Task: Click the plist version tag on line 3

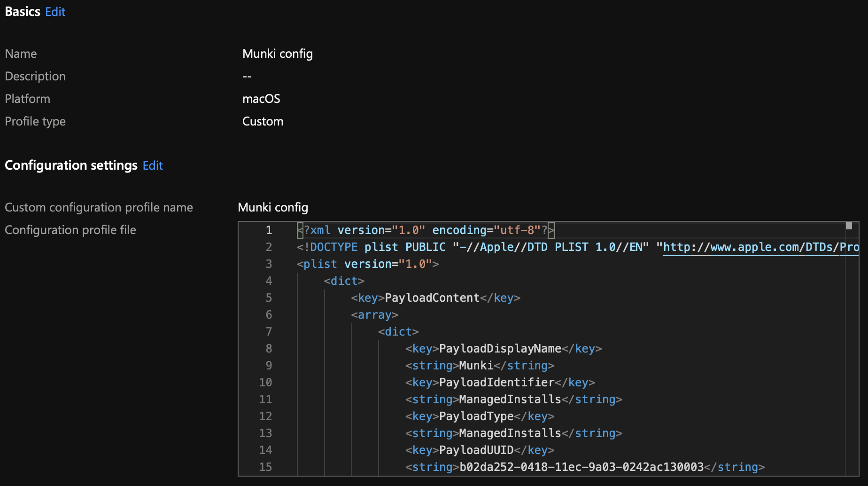Action: tap(367, 264)
